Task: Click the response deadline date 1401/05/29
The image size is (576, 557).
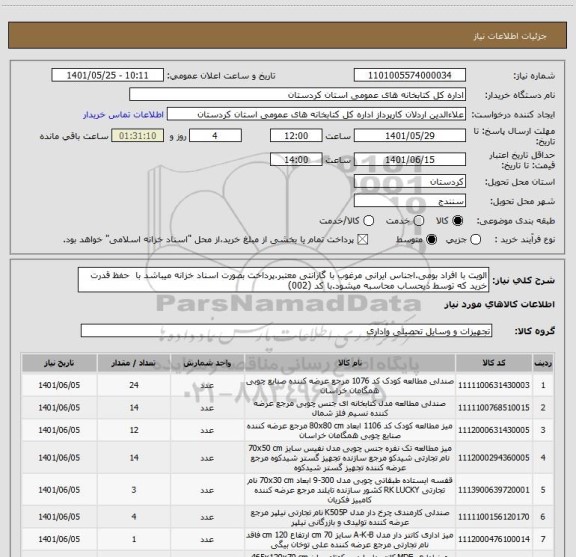Action: pyautogui.click(x=410, y=136)
